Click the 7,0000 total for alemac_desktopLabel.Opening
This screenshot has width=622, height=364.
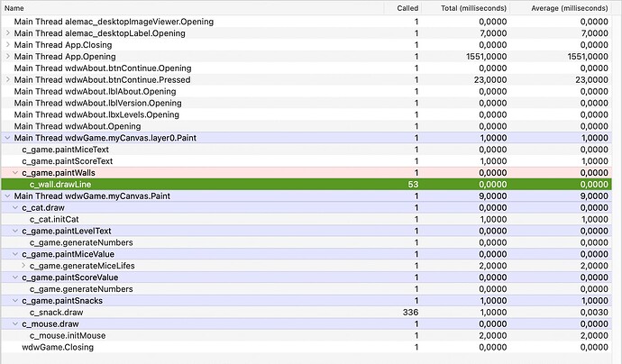[x=493, y=33]
